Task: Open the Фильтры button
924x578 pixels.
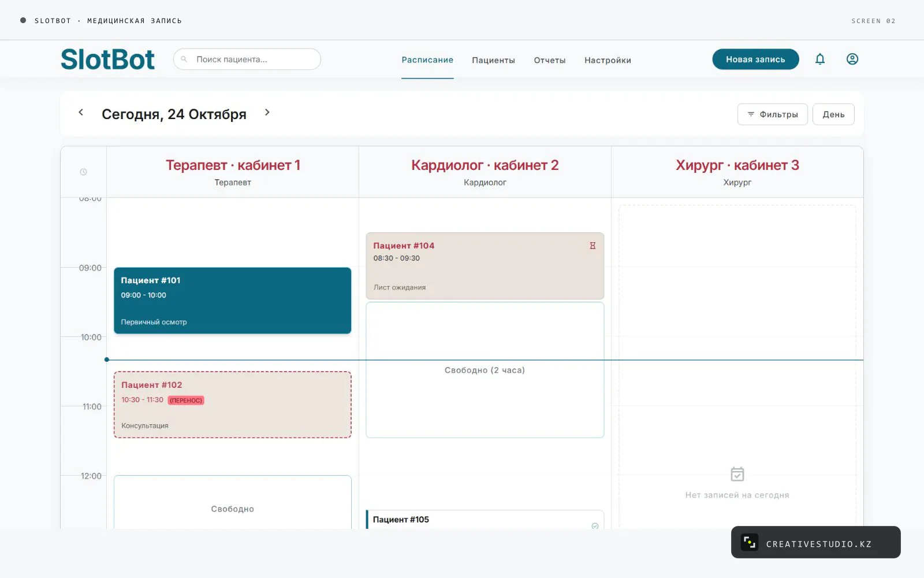Action: point(773,114)
